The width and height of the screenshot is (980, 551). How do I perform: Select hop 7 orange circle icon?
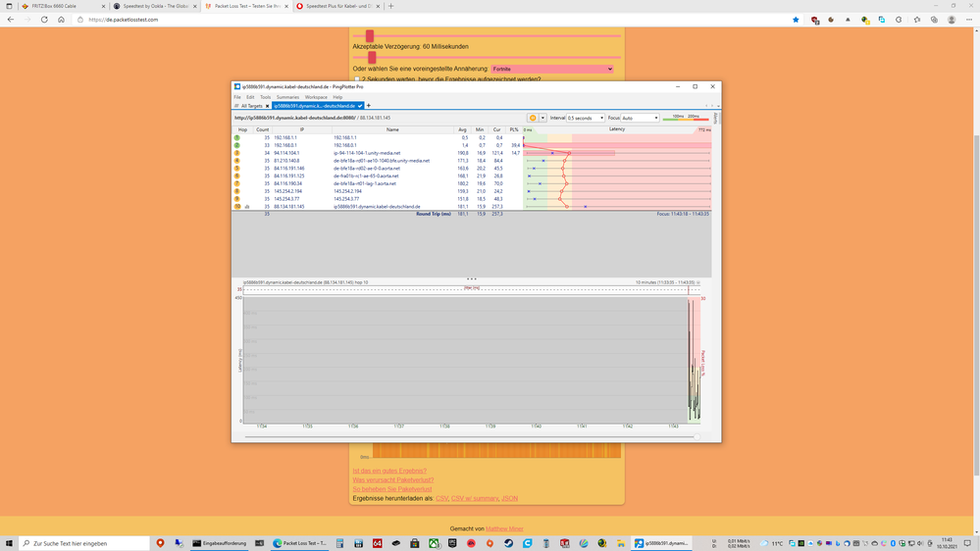click(x=236, y=183)
